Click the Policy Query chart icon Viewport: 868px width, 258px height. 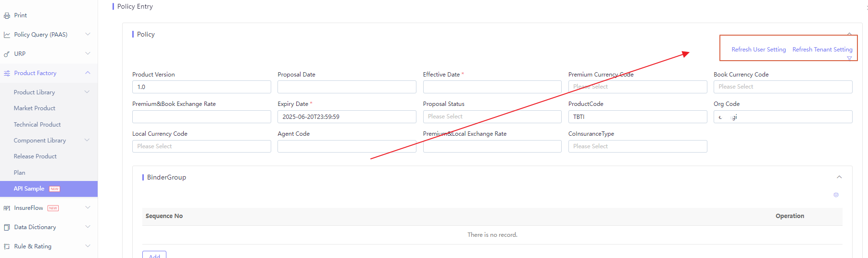tap(7, 35)
